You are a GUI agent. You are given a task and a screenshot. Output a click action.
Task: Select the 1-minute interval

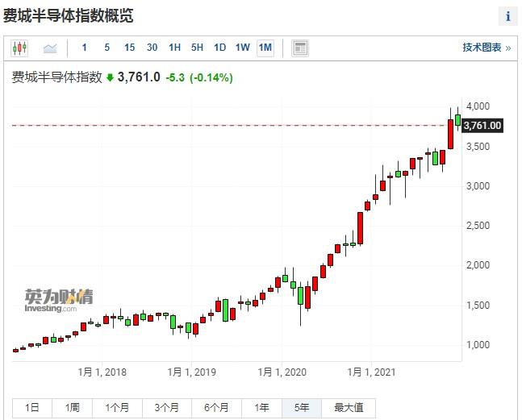pos(85,48)
